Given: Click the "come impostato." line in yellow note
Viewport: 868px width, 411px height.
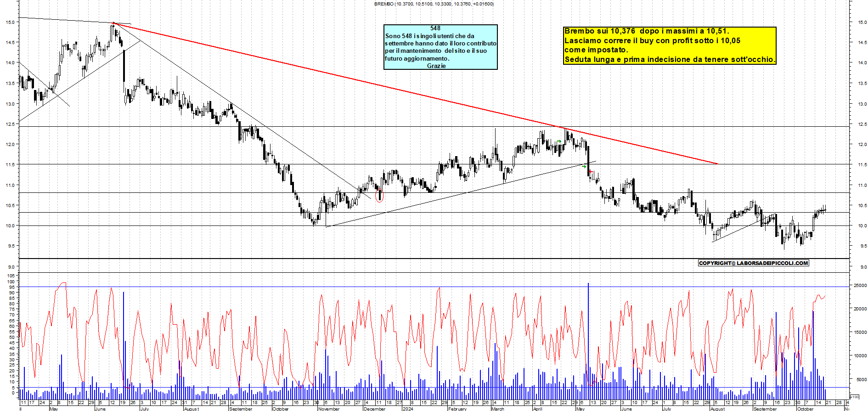Looking at the screenshot, I should click(596, 50).
